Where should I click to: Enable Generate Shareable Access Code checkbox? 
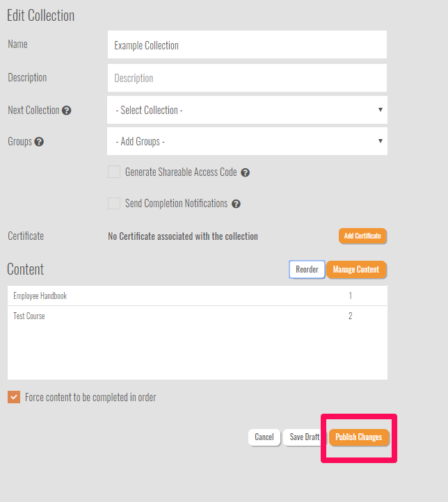(x=114, y=172)
